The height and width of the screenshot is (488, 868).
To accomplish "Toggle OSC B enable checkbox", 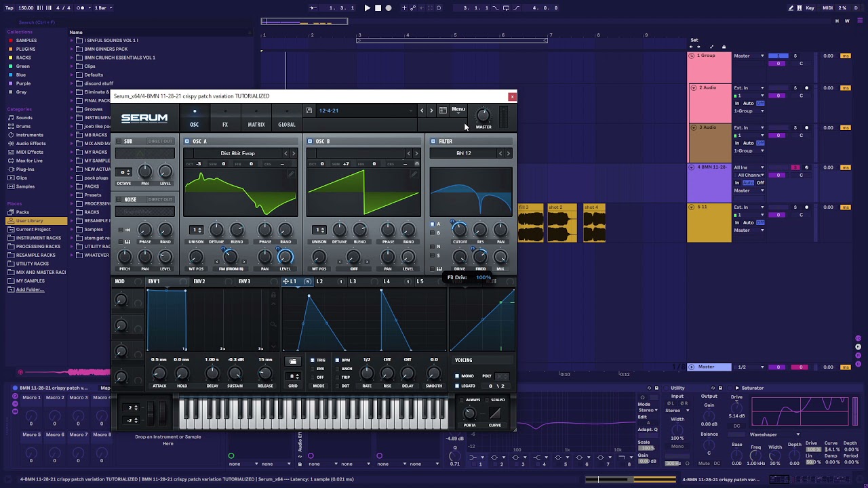I will click(310, 141).
